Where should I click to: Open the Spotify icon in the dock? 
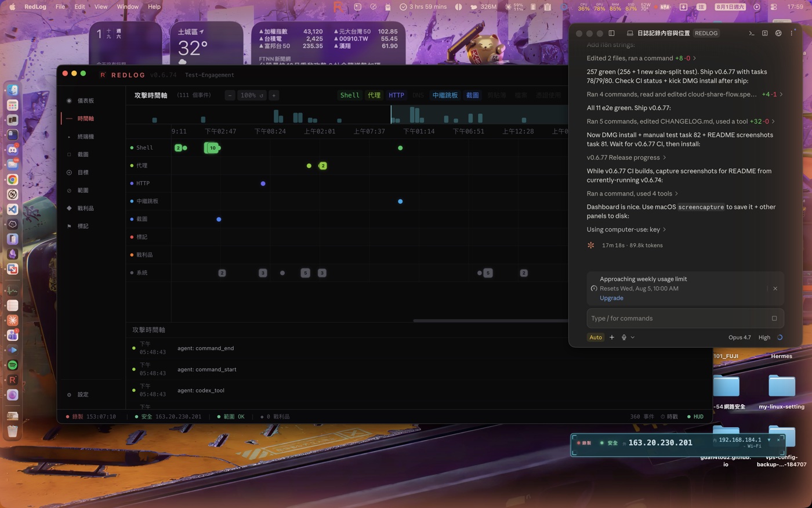(12, 365)
